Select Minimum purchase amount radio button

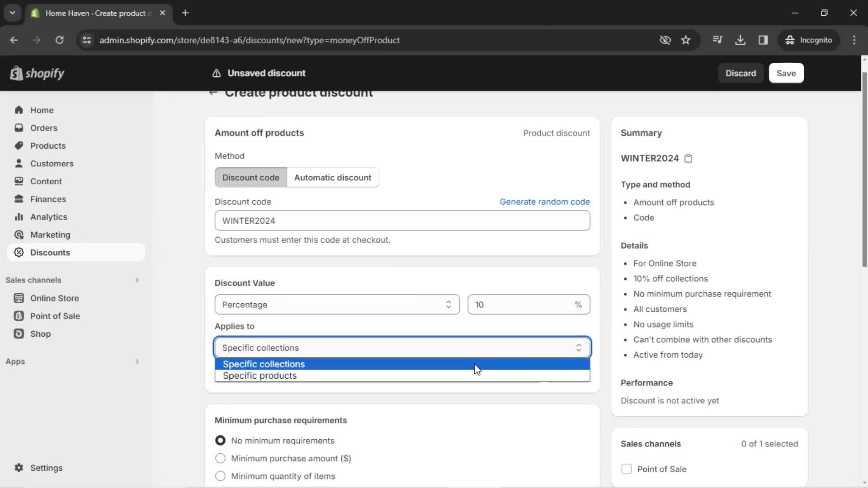point(220,458)
